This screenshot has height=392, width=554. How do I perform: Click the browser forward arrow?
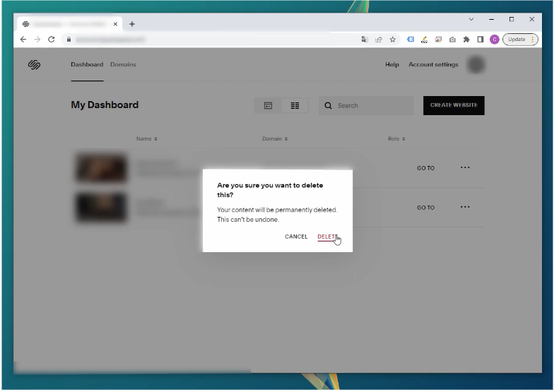coord(37,40)
